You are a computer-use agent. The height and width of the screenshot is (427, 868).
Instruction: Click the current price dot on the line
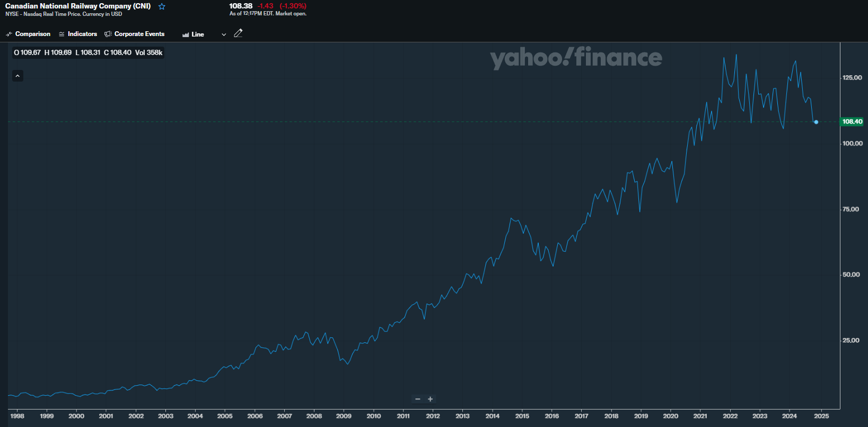[816, 122]
